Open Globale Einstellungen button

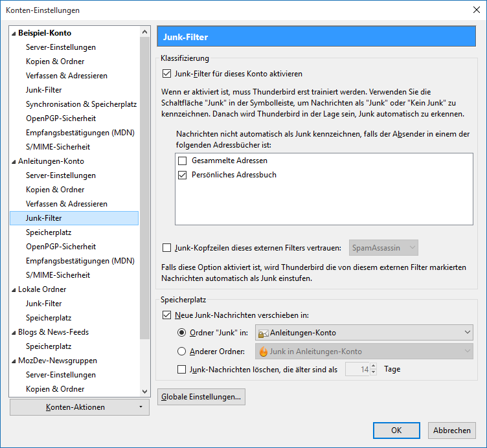coord(201,397)
